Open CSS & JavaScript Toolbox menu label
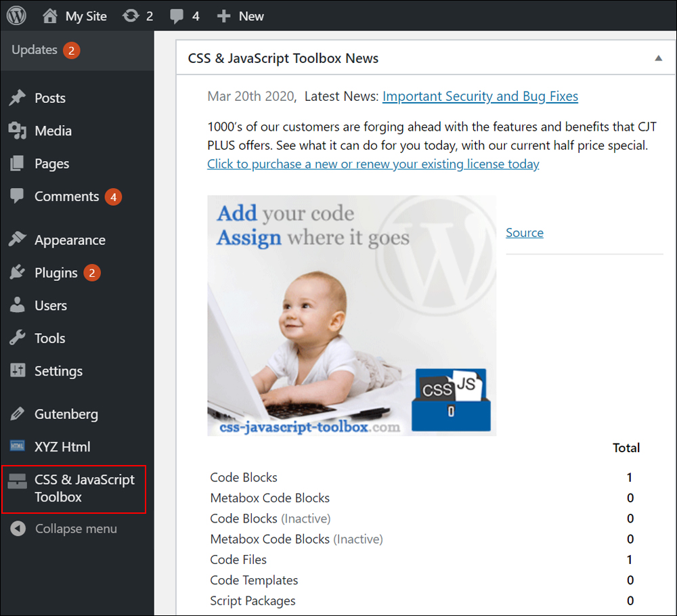 [85, 488]
